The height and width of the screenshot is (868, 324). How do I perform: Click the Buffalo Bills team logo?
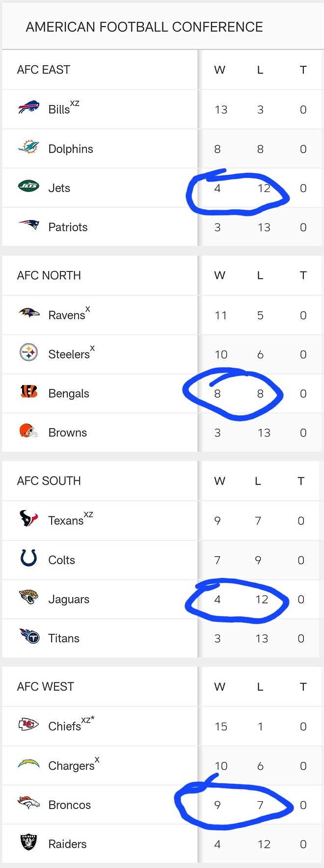point(28,107)
